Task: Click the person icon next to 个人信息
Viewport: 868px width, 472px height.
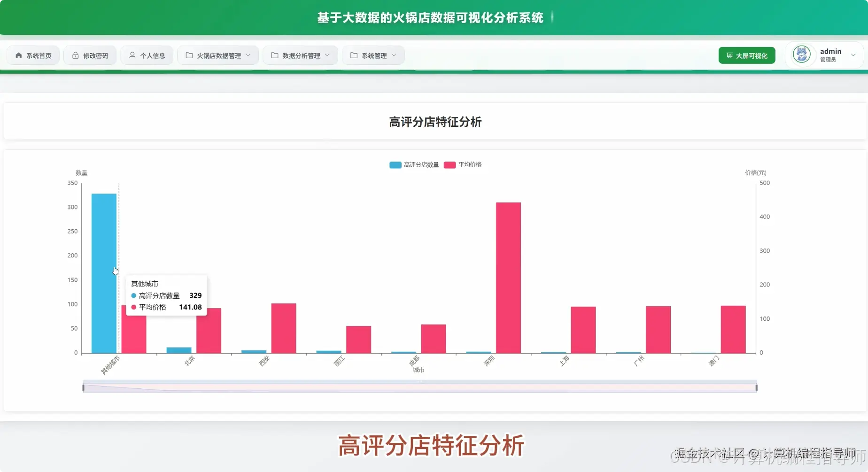Action: [x=132, y=55]
